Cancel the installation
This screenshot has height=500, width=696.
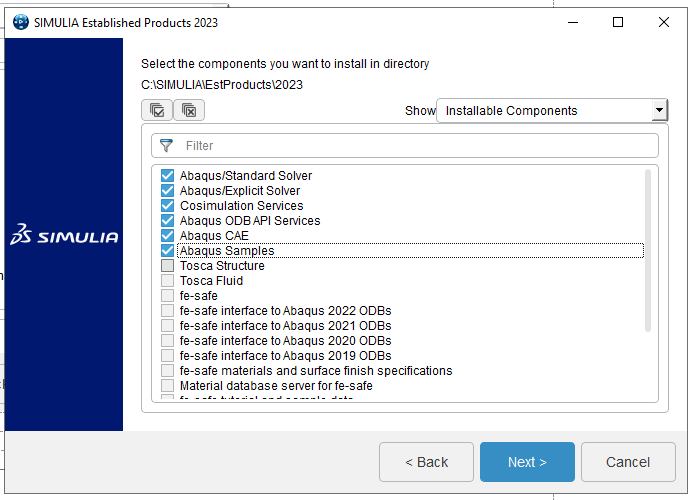[628, 462]
